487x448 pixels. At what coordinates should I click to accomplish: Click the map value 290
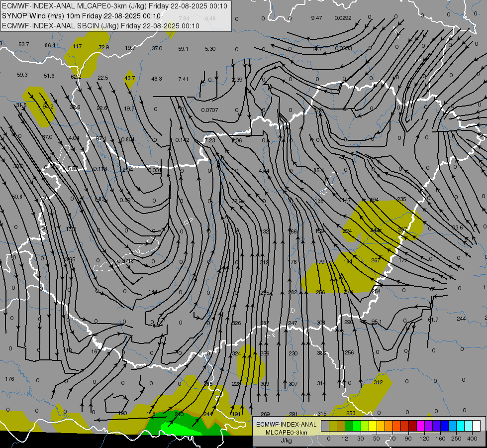[349, 322]
